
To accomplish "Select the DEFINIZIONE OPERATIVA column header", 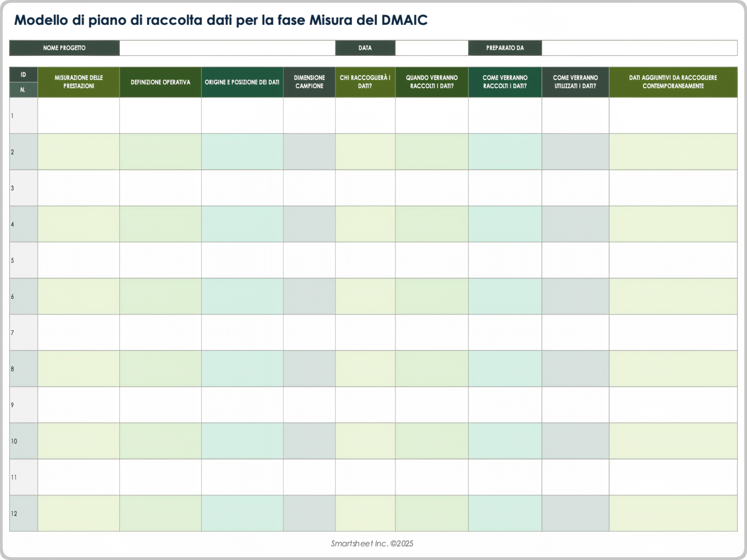I will (160, 82).
